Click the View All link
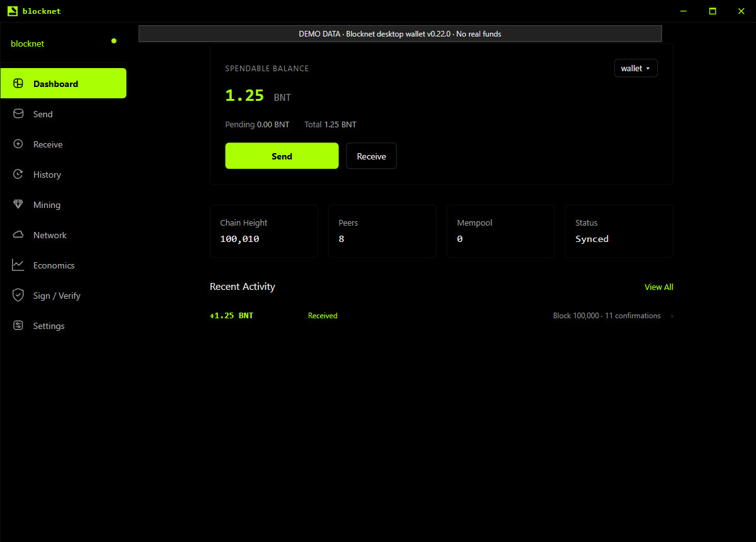Viewport: 756px width, 542px height. pyautogui.click(x=658, y=287)
